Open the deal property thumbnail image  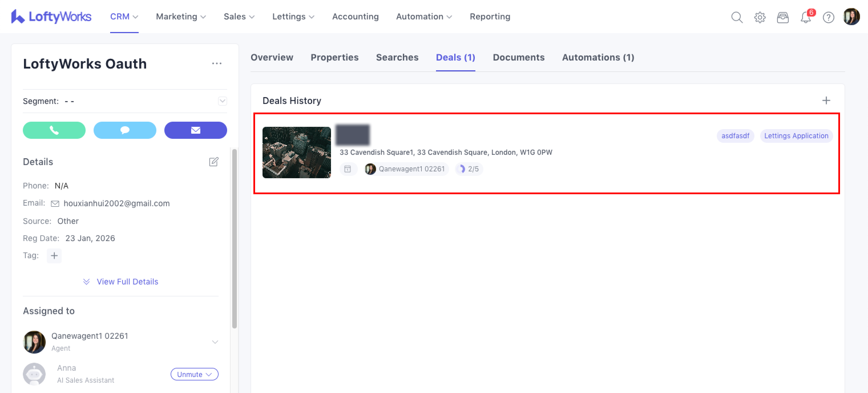(x=296, y=153)
